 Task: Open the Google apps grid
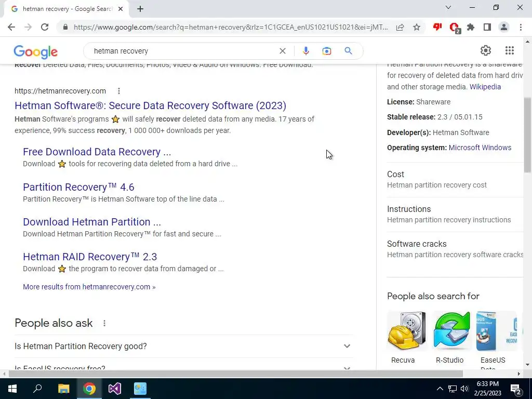click(510, 50)
